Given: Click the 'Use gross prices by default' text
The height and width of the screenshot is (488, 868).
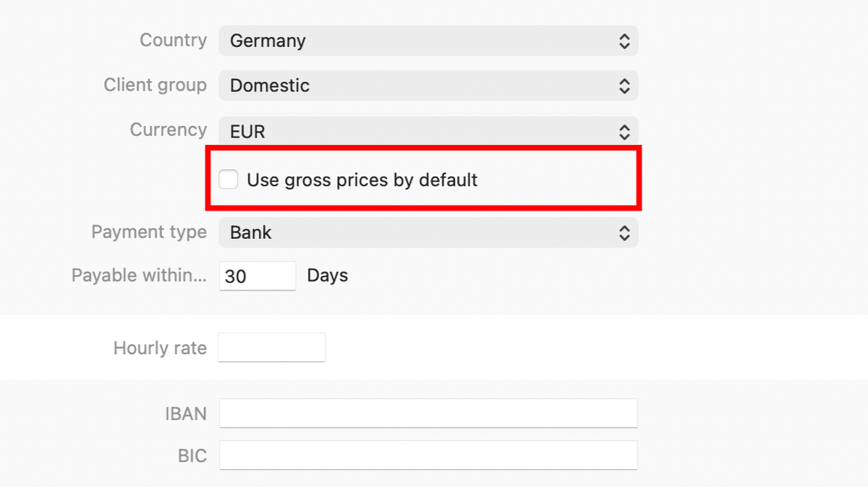Looking at the screenshot, I should (362, 180).
